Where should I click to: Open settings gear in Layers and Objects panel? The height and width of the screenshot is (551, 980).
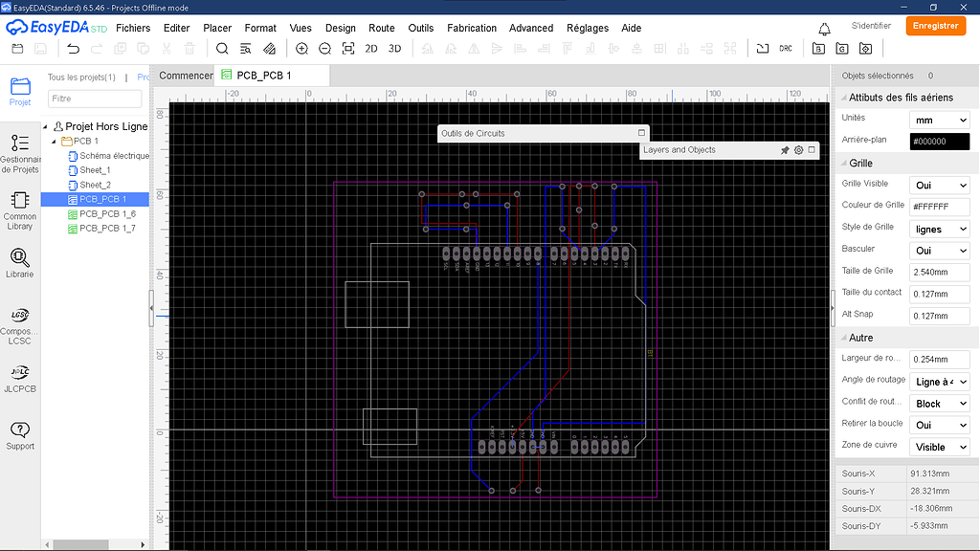click(x=800, y=150)
